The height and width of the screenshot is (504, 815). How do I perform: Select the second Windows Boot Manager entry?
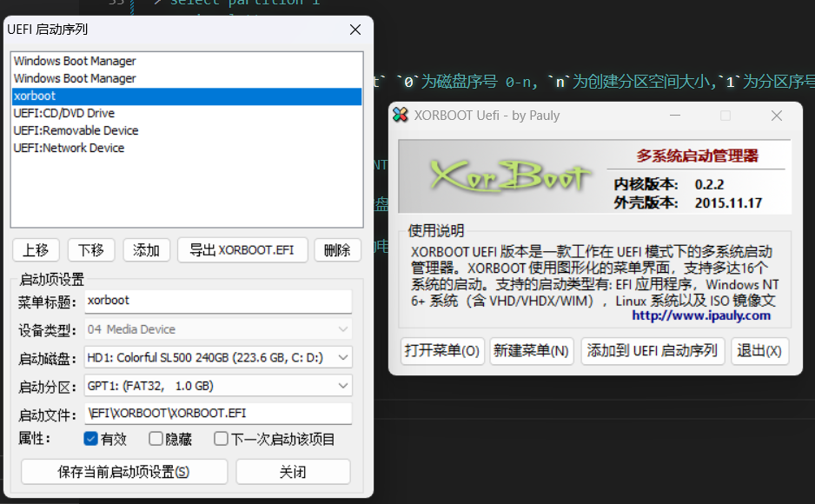pos(187,78)
